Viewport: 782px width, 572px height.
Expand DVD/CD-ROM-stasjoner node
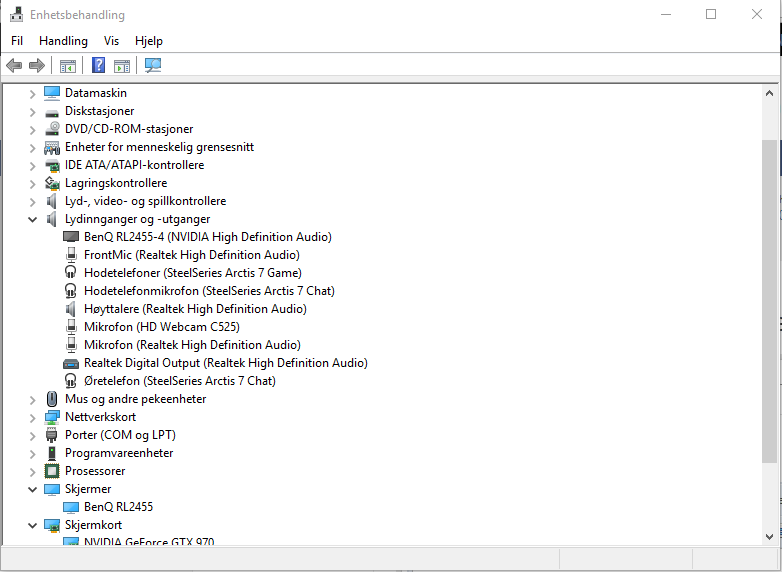32,130
